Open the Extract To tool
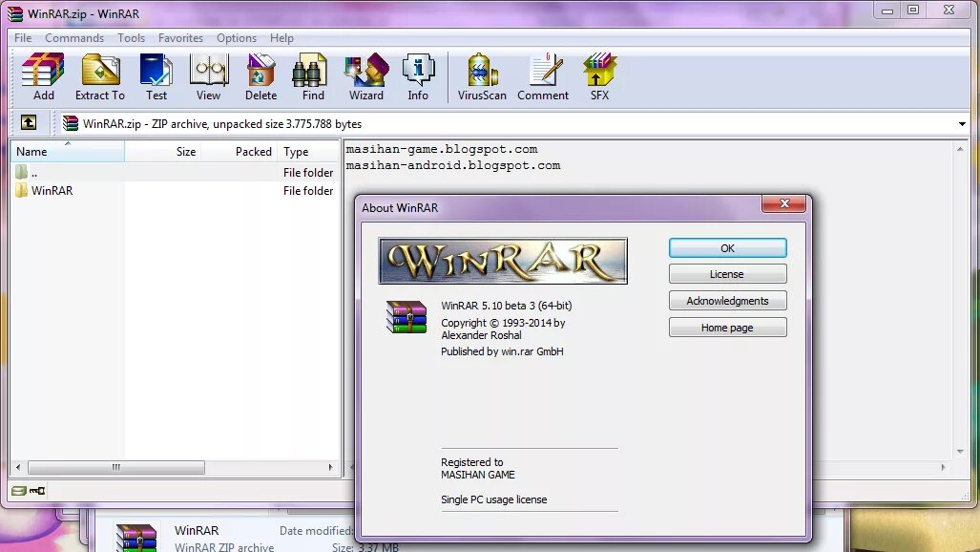 [x=99, y=76]
